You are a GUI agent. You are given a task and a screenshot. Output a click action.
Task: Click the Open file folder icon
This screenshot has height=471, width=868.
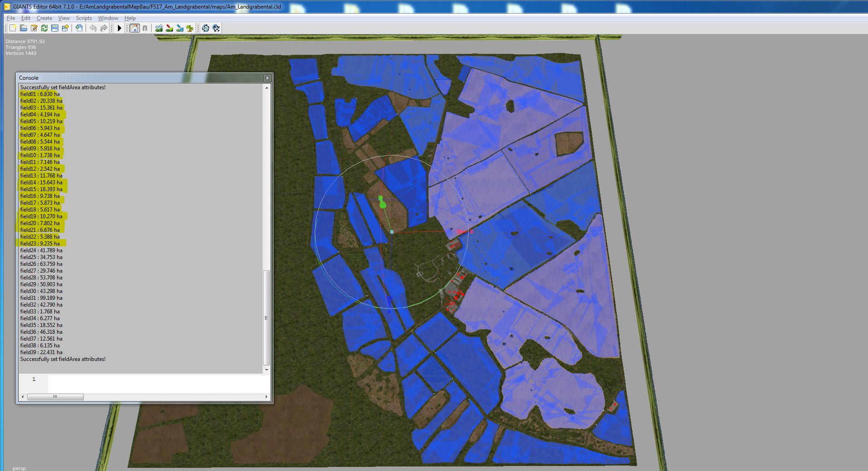pyautogui.click(x=23, y=28)
